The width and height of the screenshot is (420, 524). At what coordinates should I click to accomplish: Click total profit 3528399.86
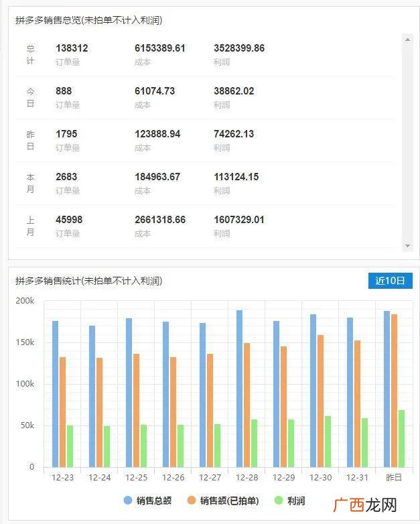pyautogui.click(x=239, y=48)
